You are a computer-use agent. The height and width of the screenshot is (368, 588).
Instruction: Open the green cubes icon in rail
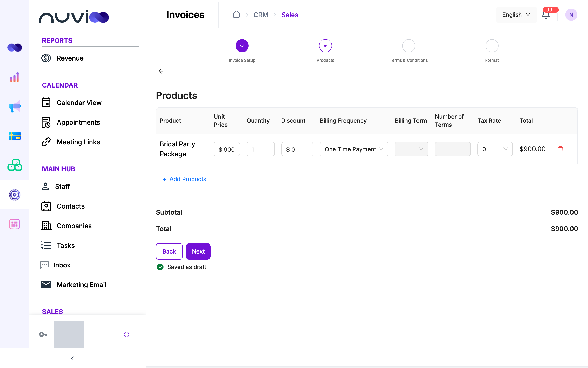coord(14,165)
